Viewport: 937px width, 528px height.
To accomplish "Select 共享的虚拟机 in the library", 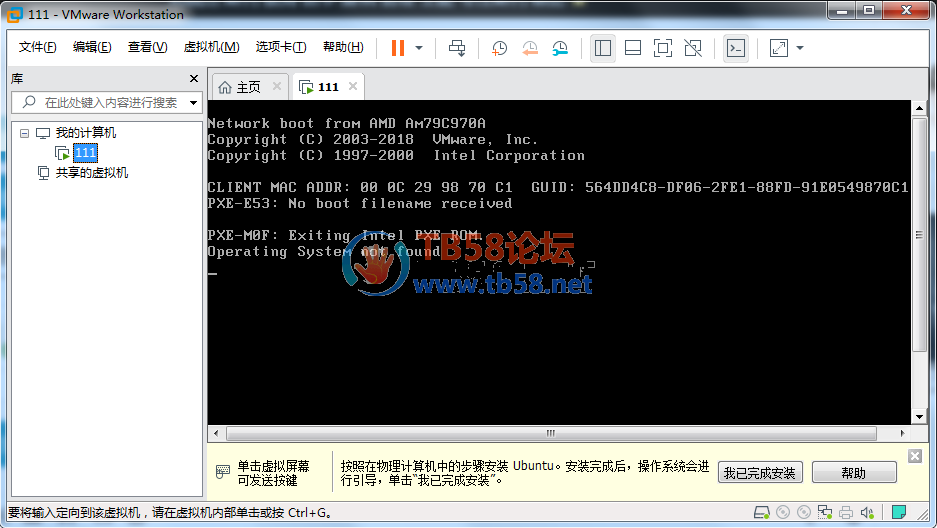I will click(91, 173).
